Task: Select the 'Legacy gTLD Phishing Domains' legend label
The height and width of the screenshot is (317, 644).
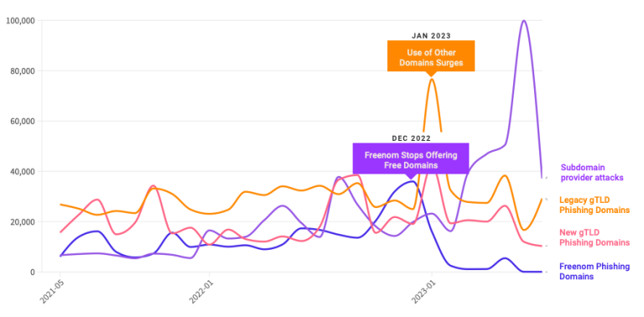Action: point(595,205)
